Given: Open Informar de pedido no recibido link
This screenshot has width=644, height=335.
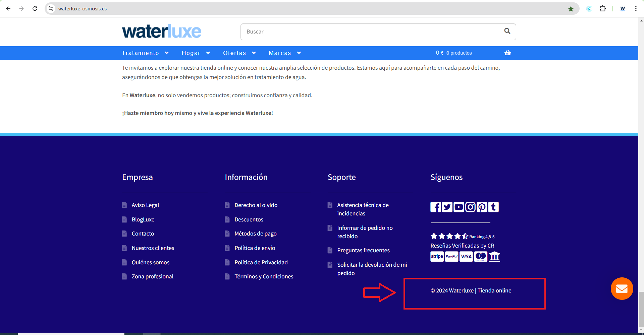Looking at the screenshot, I should 365,232.
